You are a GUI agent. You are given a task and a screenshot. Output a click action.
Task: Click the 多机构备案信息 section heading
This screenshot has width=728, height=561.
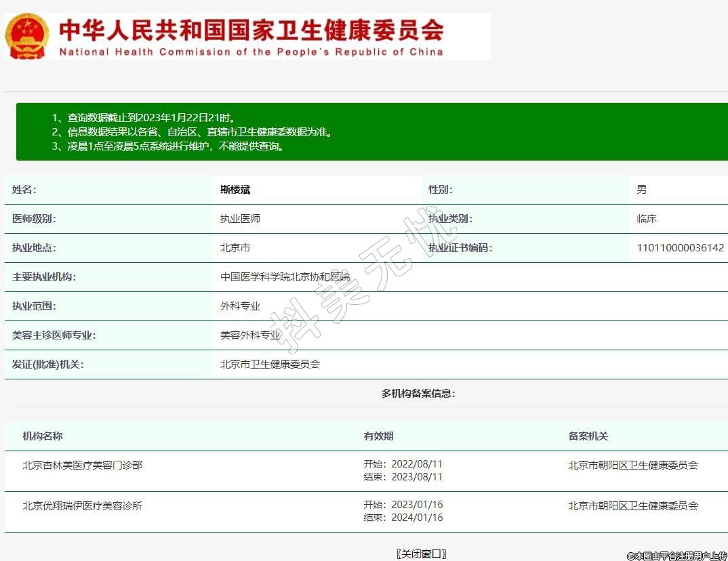click(x=418, y=394)
